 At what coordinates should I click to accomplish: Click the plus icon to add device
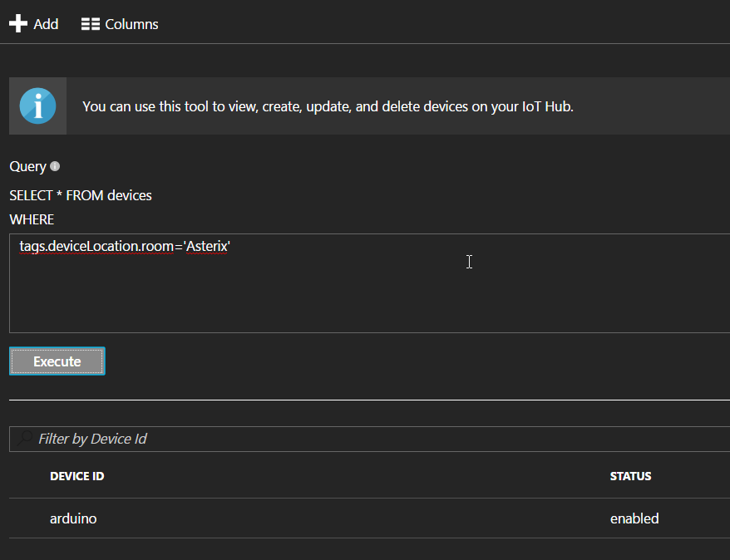tap(18, 24)
